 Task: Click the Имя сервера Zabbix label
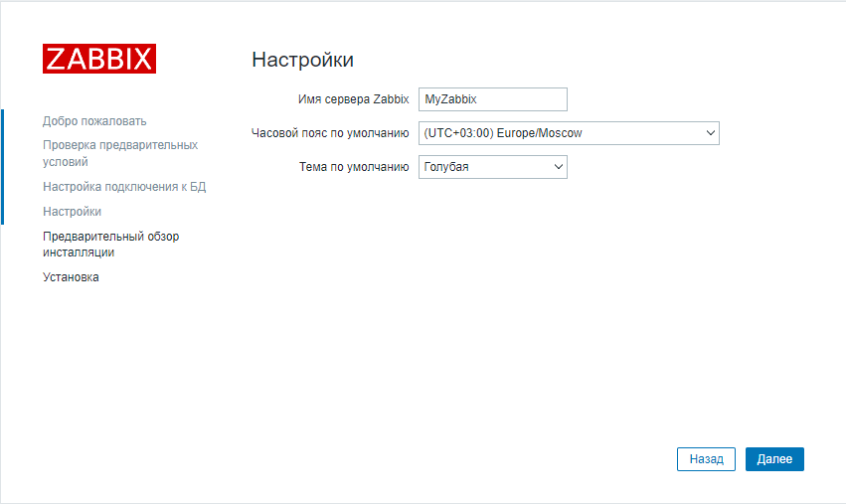[x=353, y=99]
